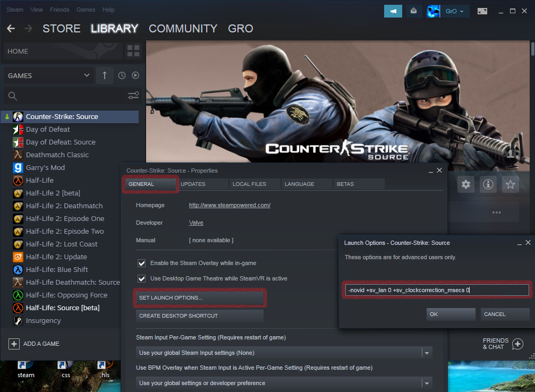Viewport: 535px width, 392px height.
Task: Go to the COMMUNITY section
Action: [x=183, y=29]
